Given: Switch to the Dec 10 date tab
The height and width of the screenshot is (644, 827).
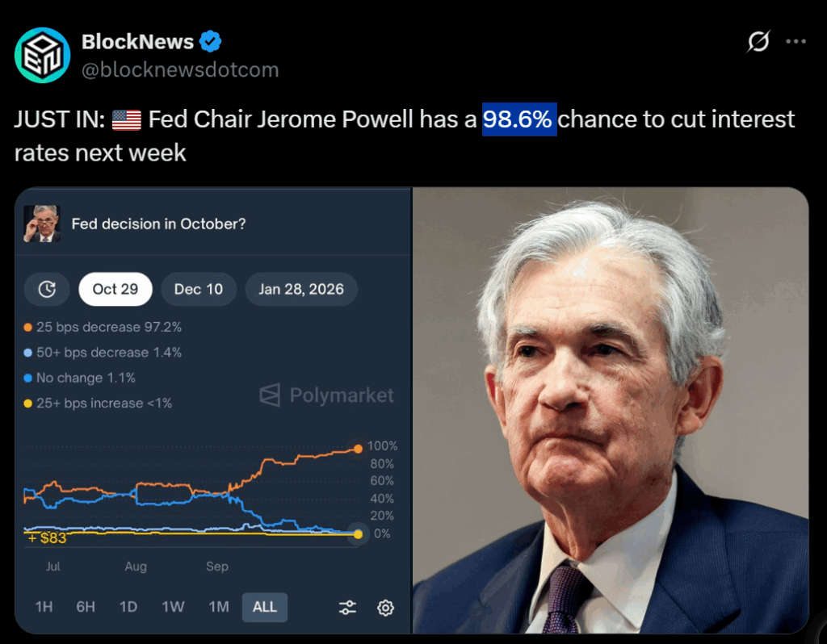Looking at the screenshot, I should pyautogui.click(x=199, y=289).
